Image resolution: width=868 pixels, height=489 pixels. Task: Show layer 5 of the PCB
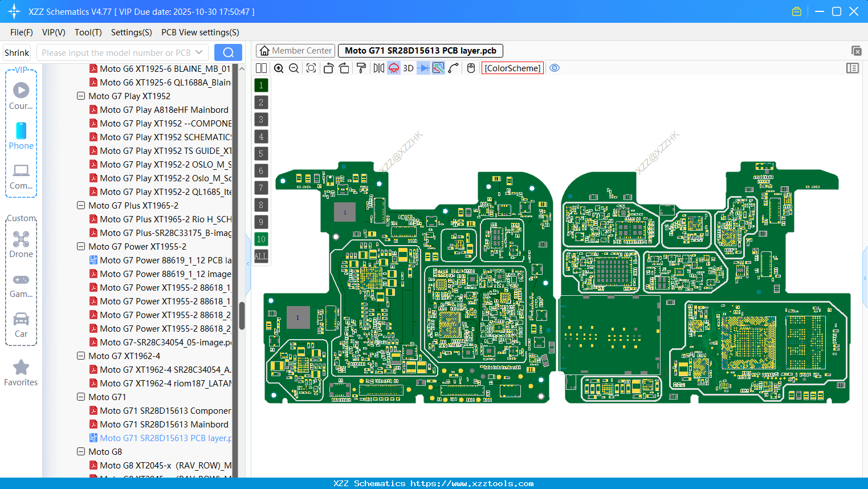tap(261, 153)
